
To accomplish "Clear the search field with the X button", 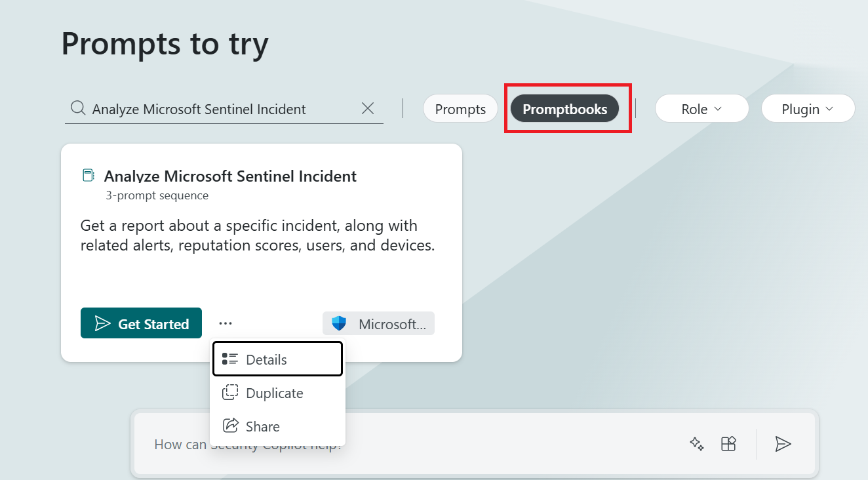I will click(x=368, y=108).
